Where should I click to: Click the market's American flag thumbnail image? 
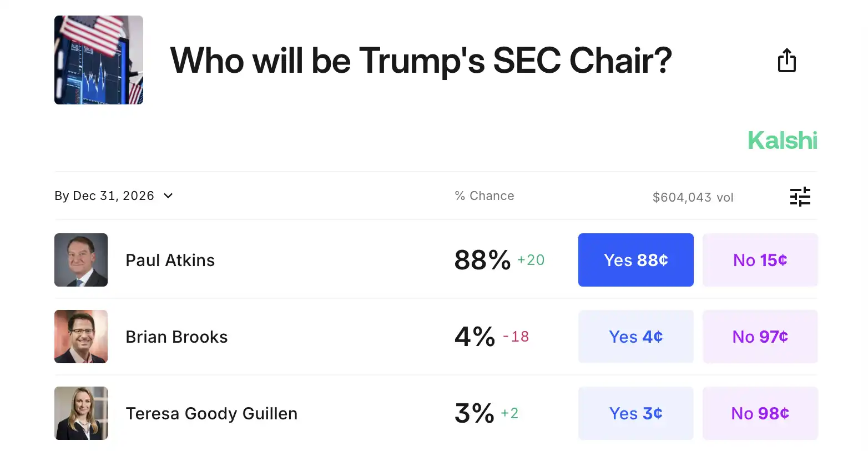(x=98, y=60)
